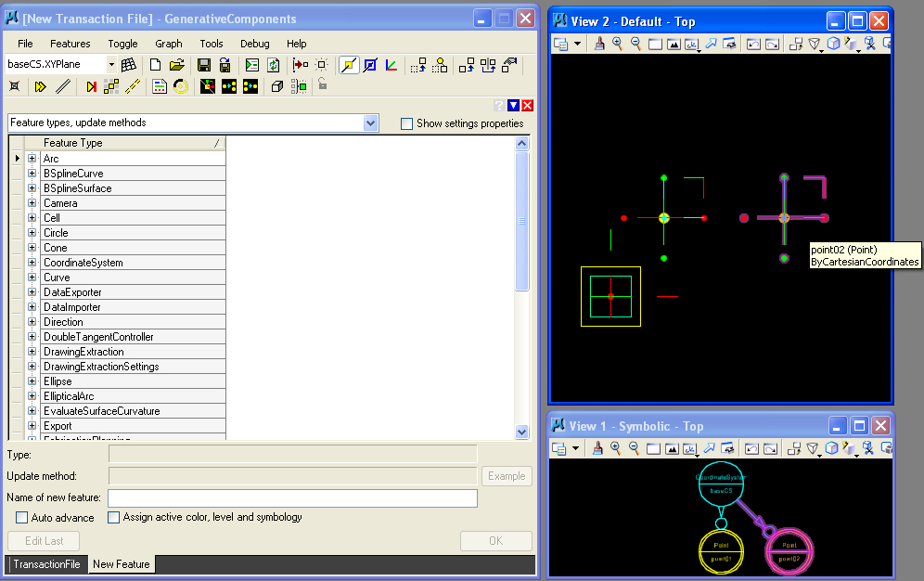
Task: Click View Previous undo icon in View 2
Action: 753,44
